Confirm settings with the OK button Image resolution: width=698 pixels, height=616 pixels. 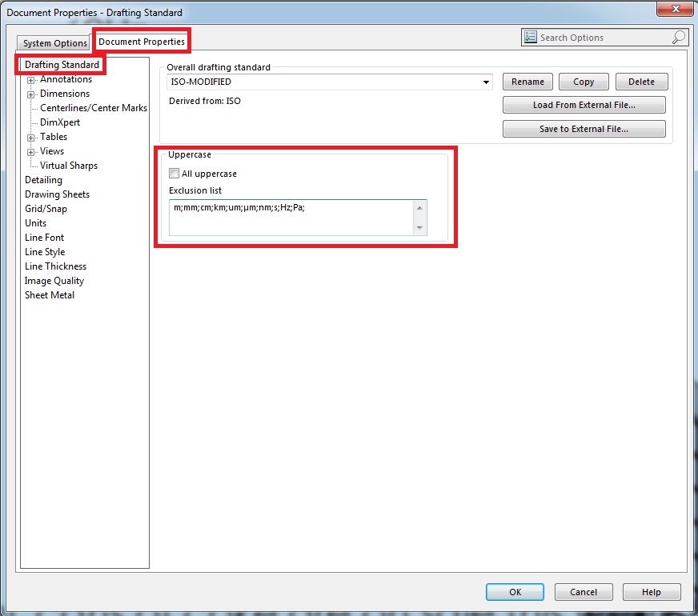(515, 592)
